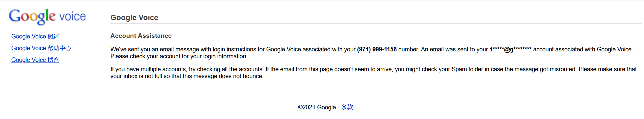Click the footer divider line above copyright
This screenshot has height=119, width=644.
325,97
